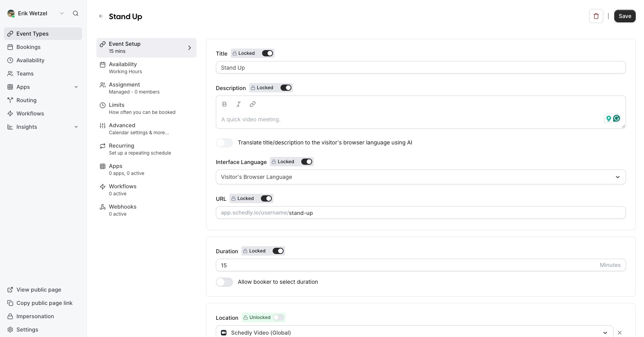This screenshot has width=644, height=337.
Task: Click the Bold formatting icon in description
Action: 224,104
